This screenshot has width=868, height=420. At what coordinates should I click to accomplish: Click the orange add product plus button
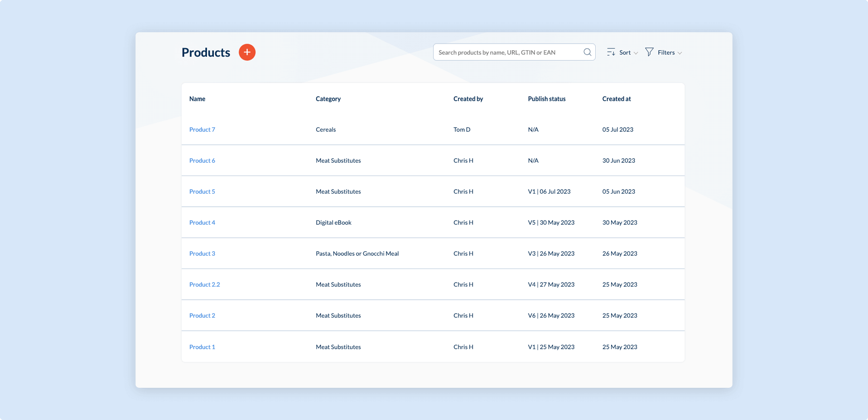point(247,52)
